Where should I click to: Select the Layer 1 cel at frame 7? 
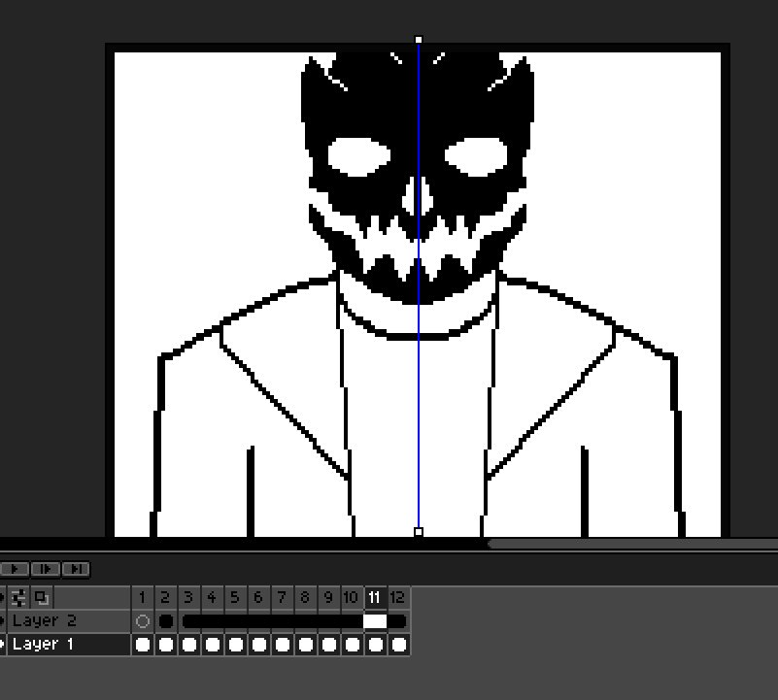click(282, 644)
